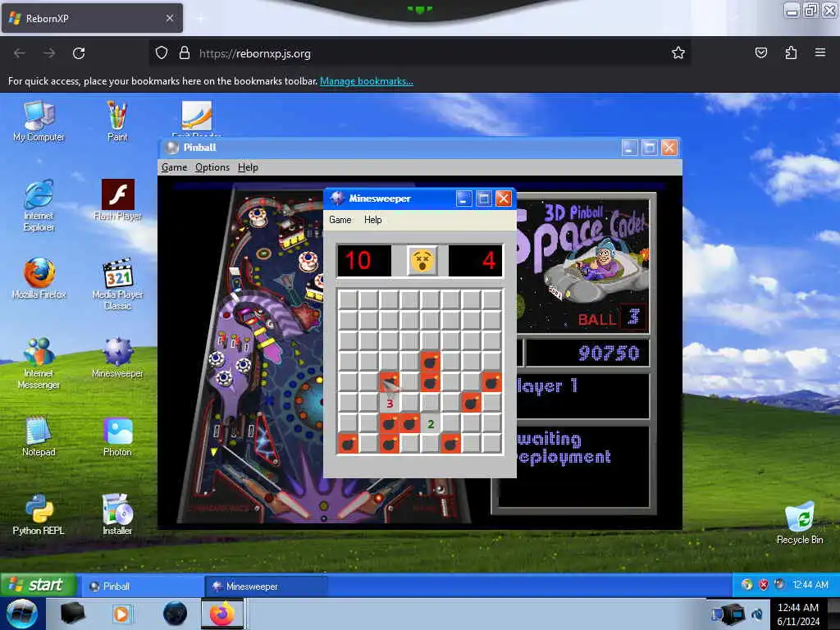Open the Help menu in Pinball
Image resolution: width=840 pixels, height=630 pixels.
pos(248,167)
